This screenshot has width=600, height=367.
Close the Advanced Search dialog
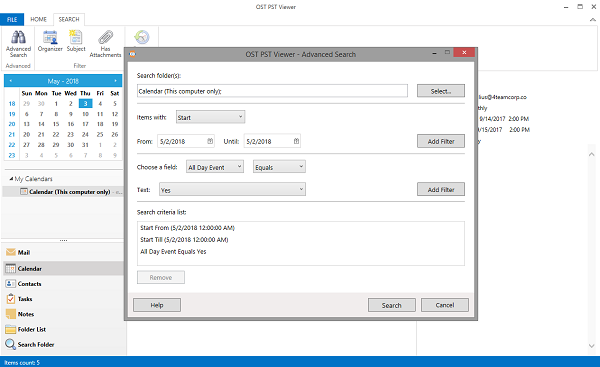click(x=464, y=52)
